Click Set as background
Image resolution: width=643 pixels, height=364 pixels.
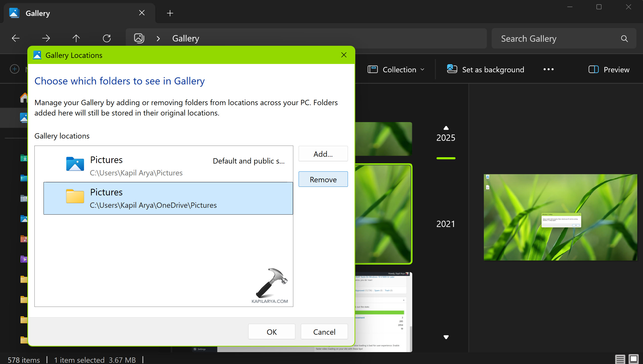click(x=486, y=70)
